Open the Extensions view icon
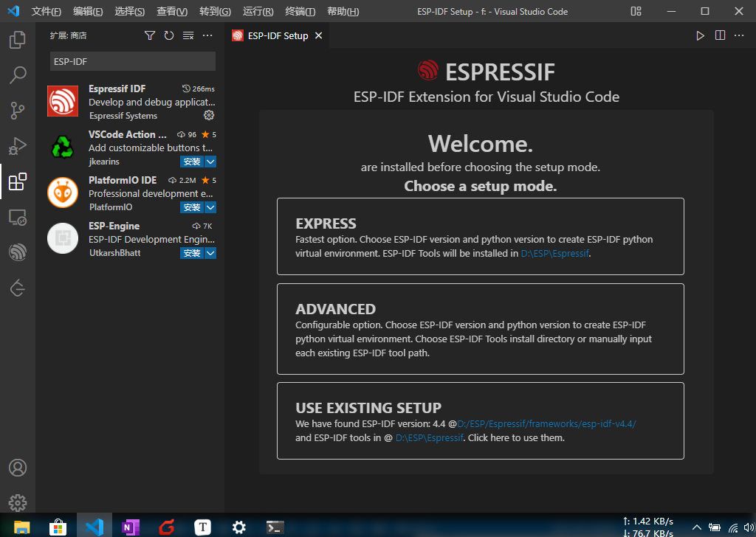 click(x=18, y=181)
